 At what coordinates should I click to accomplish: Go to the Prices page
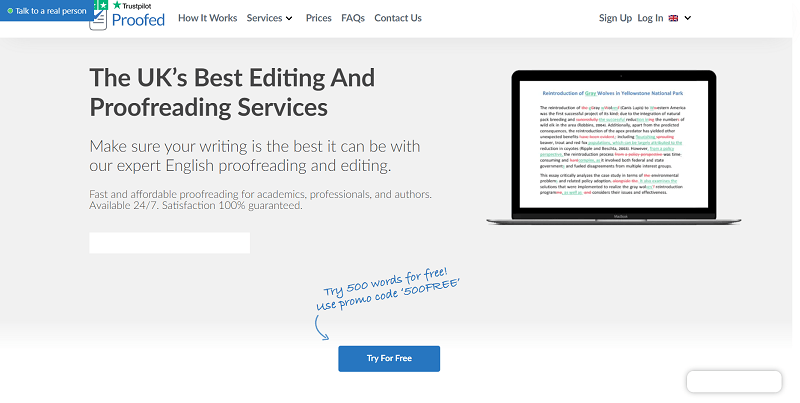[x=318, y=18]
